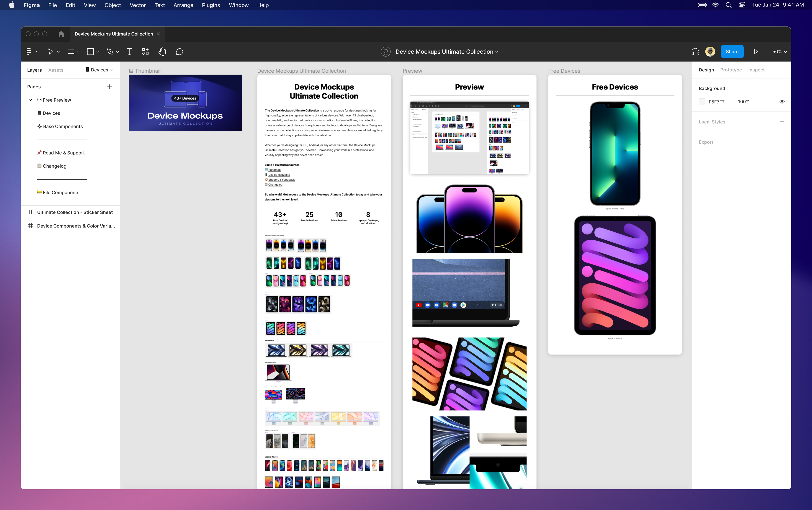Viewport: 812px width, 510px height.
Task: Open the Vector menu
Action: (x=138, y=5)
